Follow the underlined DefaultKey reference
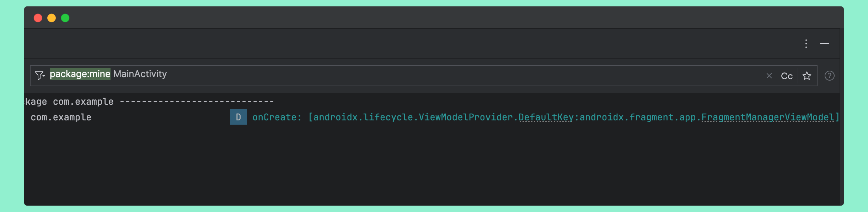 click(x=546, y=117)
